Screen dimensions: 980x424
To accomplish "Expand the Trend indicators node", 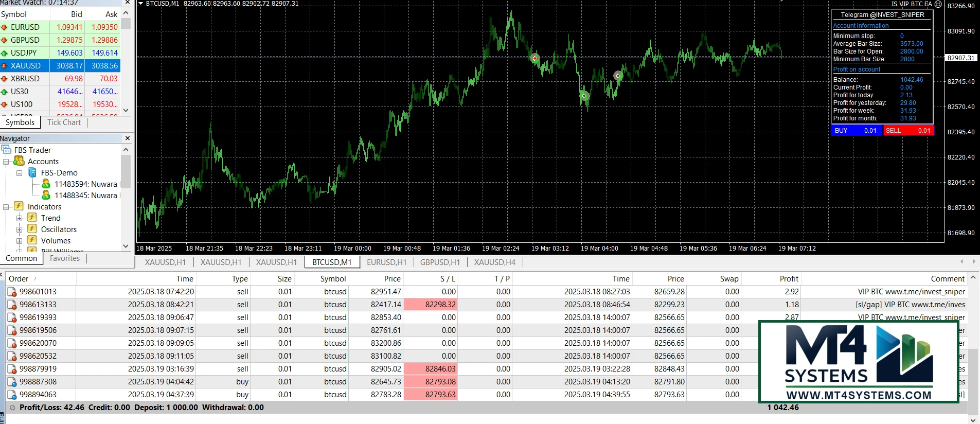I will click(x=20, y=218).
